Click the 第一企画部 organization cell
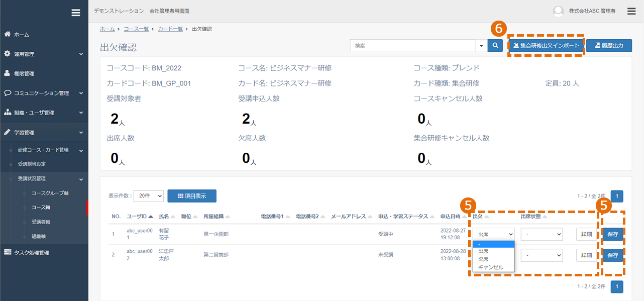 coord(216,234)
